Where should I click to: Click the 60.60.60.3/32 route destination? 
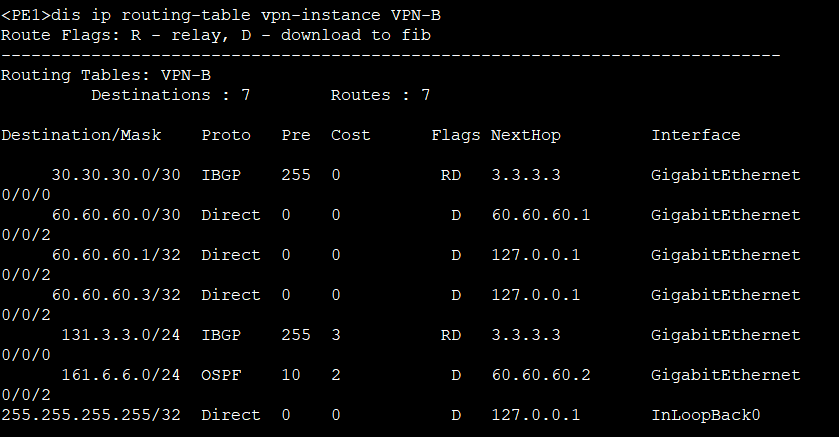coord(116,295)
